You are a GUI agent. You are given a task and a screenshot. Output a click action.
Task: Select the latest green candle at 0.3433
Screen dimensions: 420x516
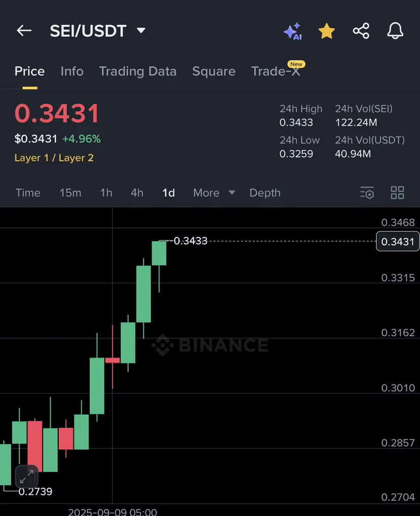coord(159,253)
